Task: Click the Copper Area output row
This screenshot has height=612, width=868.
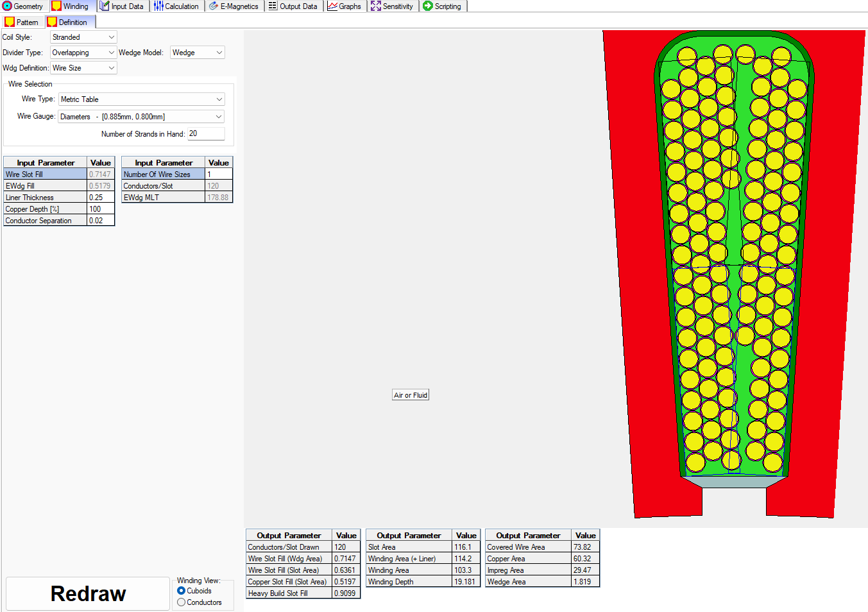Action: pyautogui.click(x=542, y=559)
